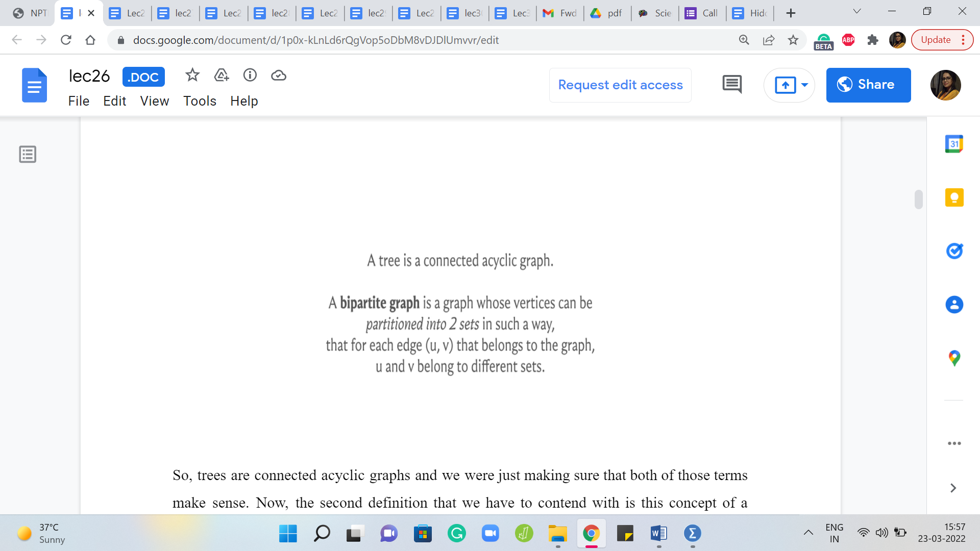Screen dimensions: 980x551
Task: Show the document outline panel
Action: tap(28, 154)
